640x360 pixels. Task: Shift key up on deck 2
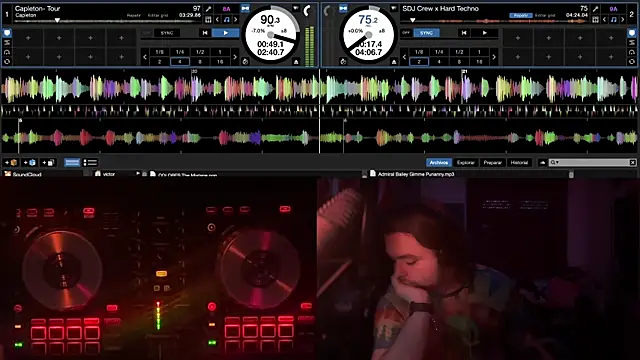click(x=622, y=19)
